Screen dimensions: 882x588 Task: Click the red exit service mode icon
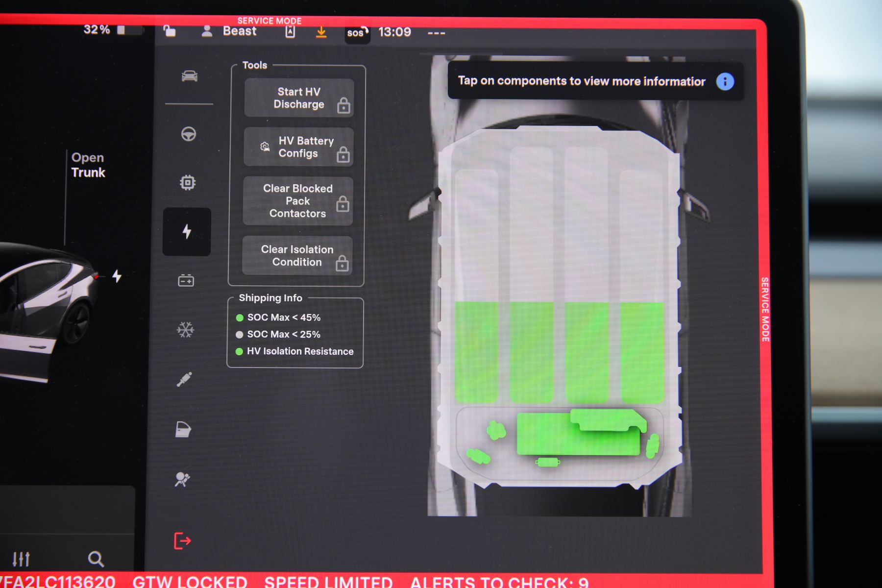(x=182, y=541)
